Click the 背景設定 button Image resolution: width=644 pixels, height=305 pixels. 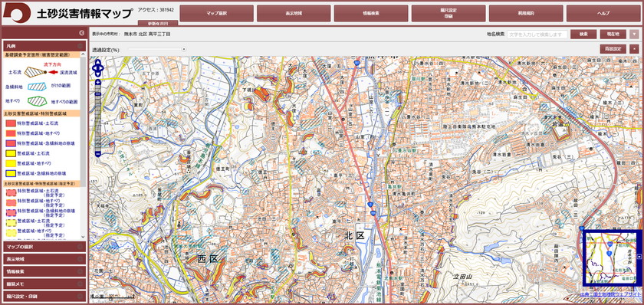[613, 49]
